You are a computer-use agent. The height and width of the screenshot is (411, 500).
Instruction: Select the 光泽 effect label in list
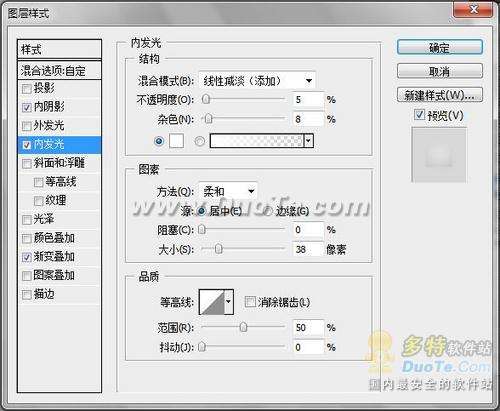pyautogui.click(x=44, y=219)
